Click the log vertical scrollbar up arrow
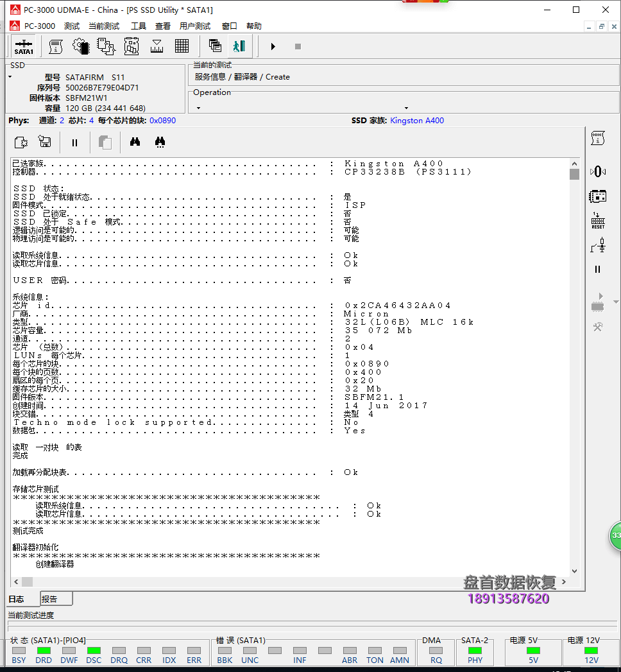Viewport: 621px width, 672px height. (x=574, y=164)
